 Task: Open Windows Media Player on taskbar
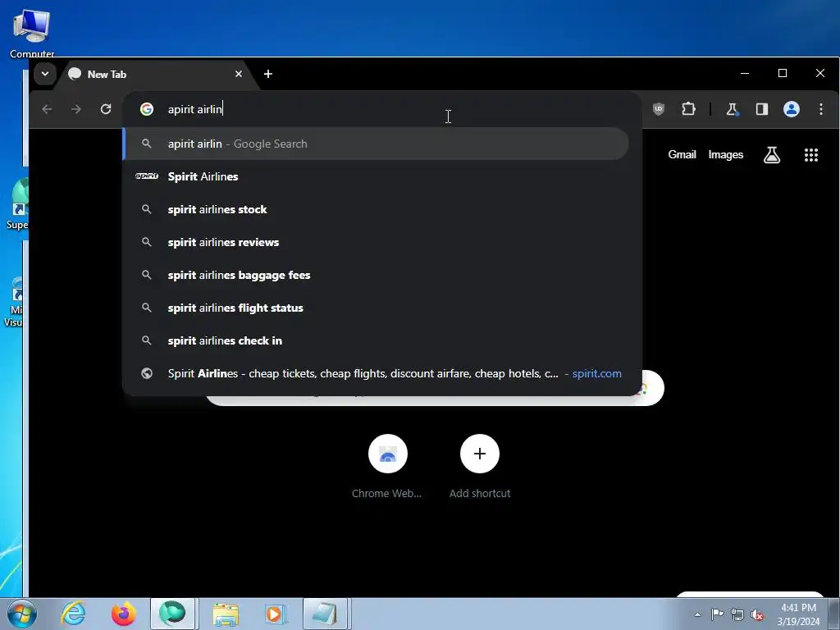tap(275, 614)
